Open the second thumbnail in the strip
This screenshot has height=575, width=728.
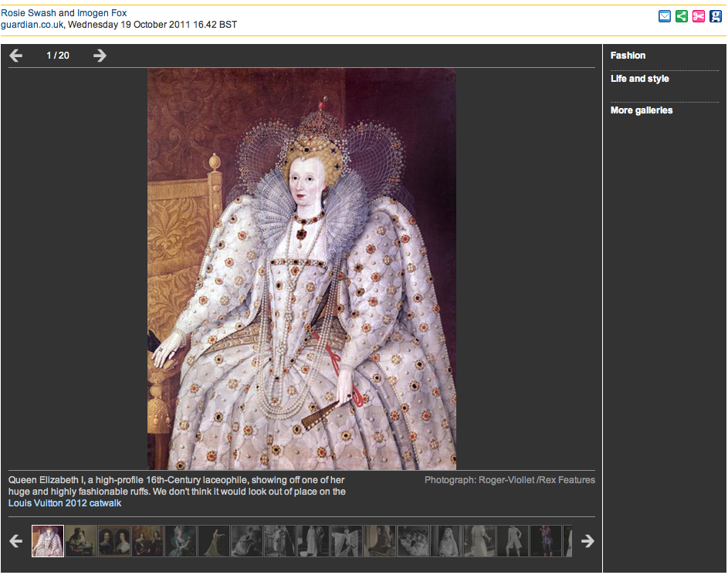[x=81, y=541]
